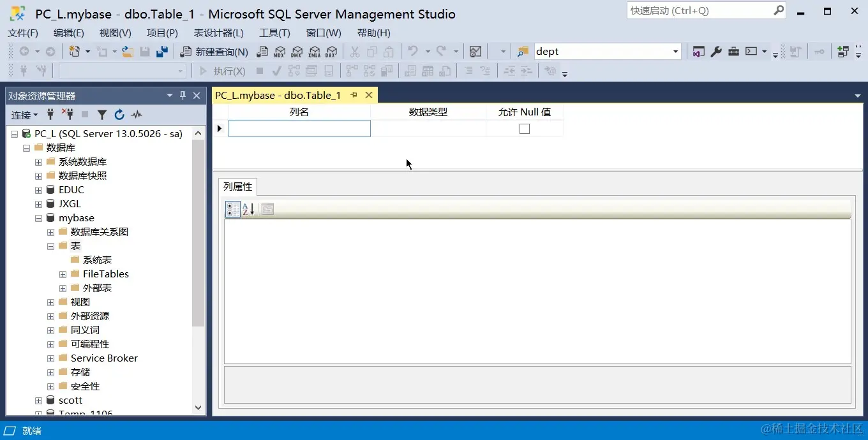Screen dimensions: 868x440
Task: Expand the JXGL database node
Action: [38, 204]
